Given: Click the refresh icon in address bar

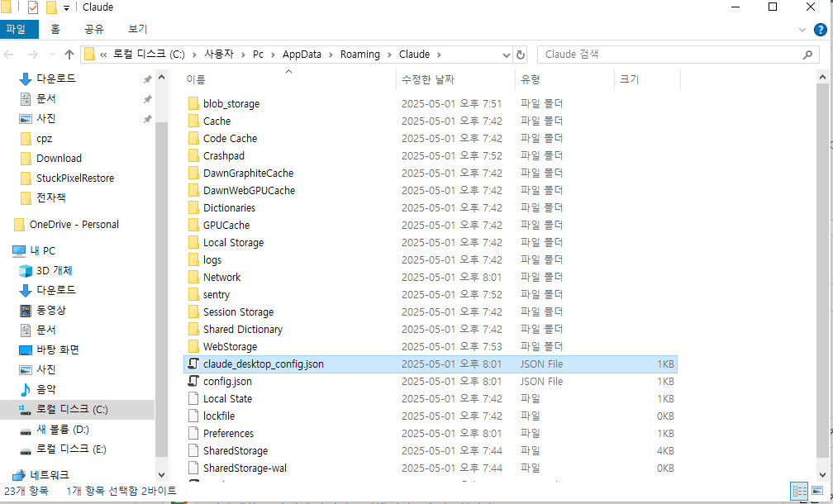Looking at the screenshot, I should (x=521, y=55).
